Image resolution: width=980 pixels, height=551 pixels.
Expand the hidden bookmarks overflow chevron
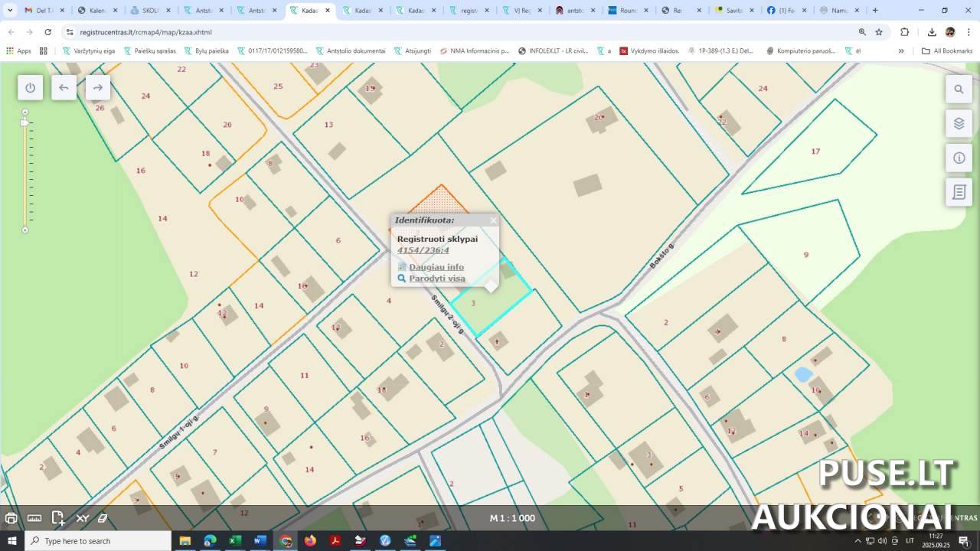pos(901,51)
